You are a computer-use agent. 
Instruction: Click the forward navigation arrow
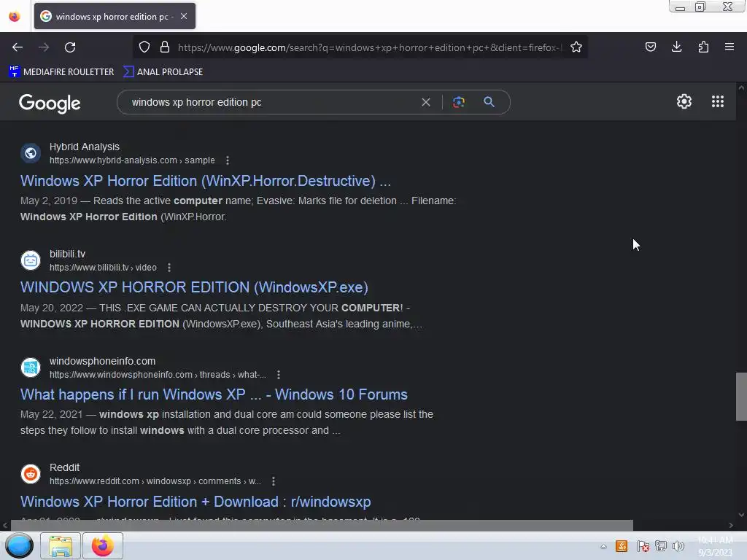click(44, 47)
